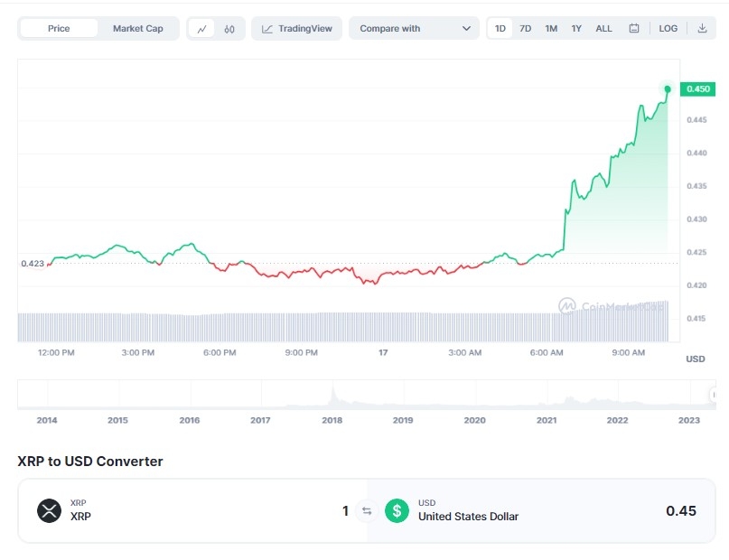The height and width of the screenshot is (560, 729).
Task: Toggle LOG scale on chart
Action: click(x=668, y=28)
